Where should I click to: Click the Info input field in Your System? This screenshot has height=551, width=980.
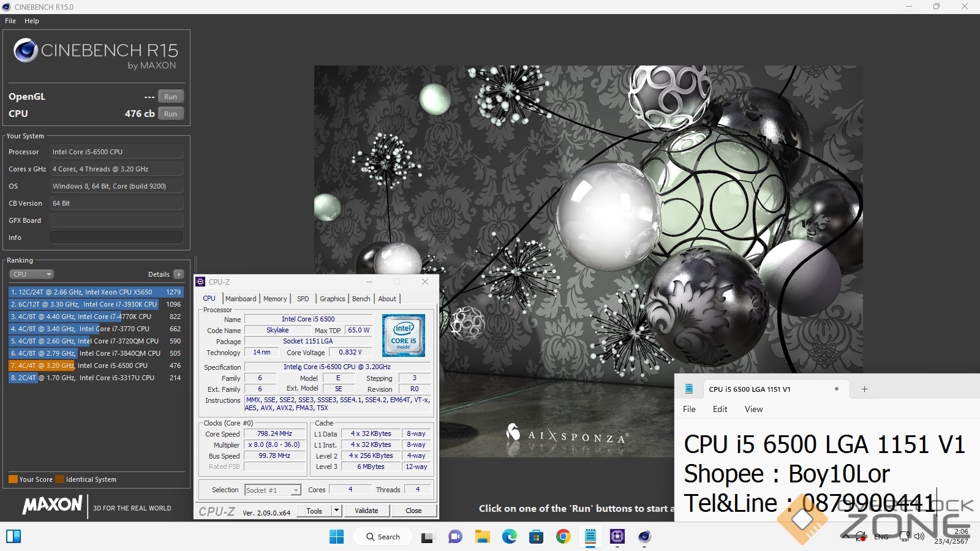[116, 238]
